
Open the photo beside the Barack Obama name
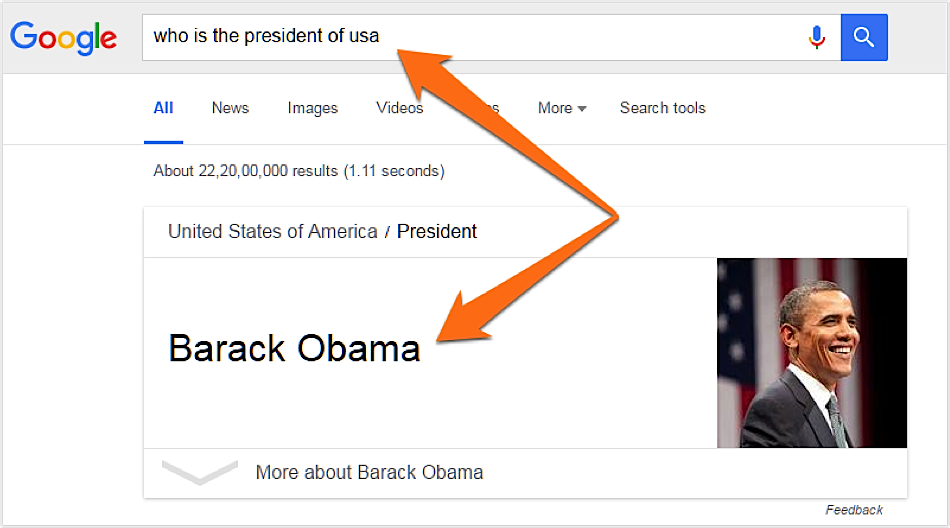click(812, 353)
